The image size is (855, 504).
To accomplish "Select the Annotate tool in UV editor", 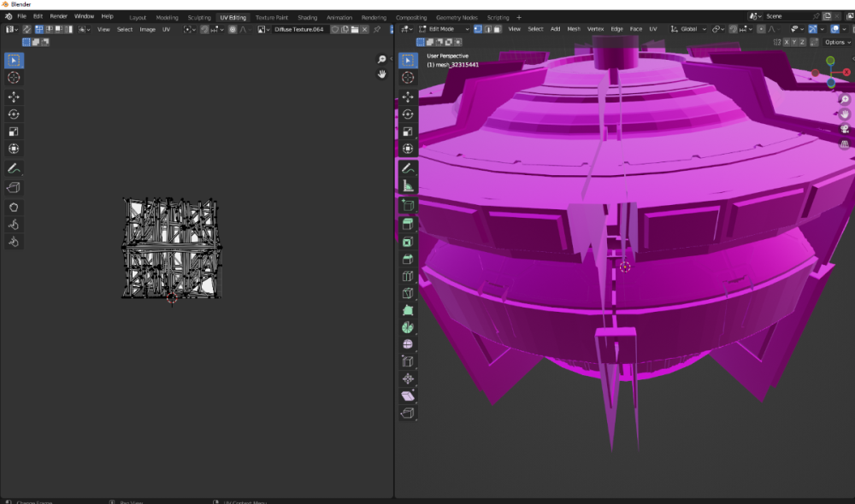I will [14, 168].
